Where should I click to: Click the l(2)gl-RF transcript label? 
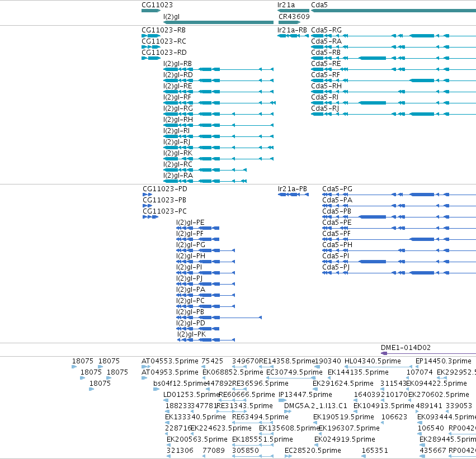[x=177, y=97]
